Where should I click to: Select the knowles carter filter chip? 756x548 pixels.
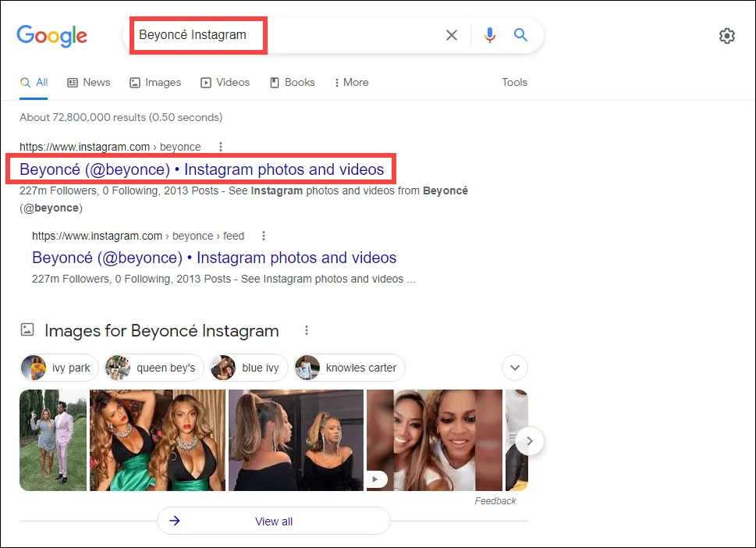click(350, 368)
